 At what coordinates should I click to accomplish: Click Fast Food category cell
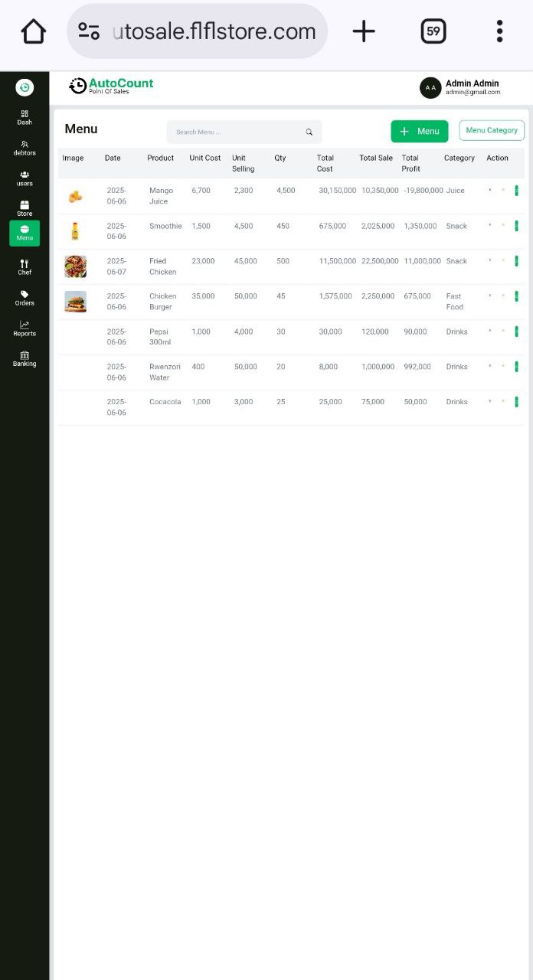click(x=455, y=302)
